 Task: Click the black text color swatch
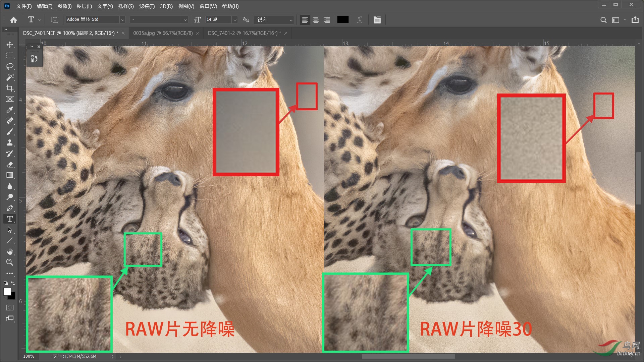point(342,20)
